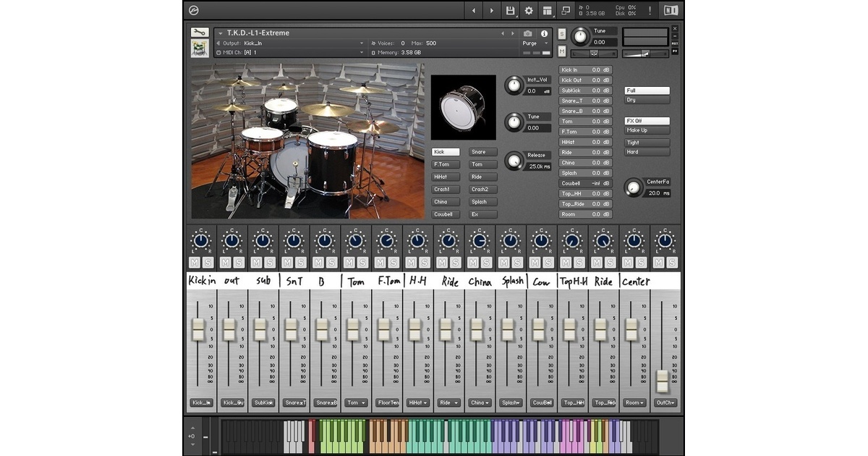Open the OutCh dropdown below the last fader
Viewport: 868px width, 456px height.
coord(665,402)
